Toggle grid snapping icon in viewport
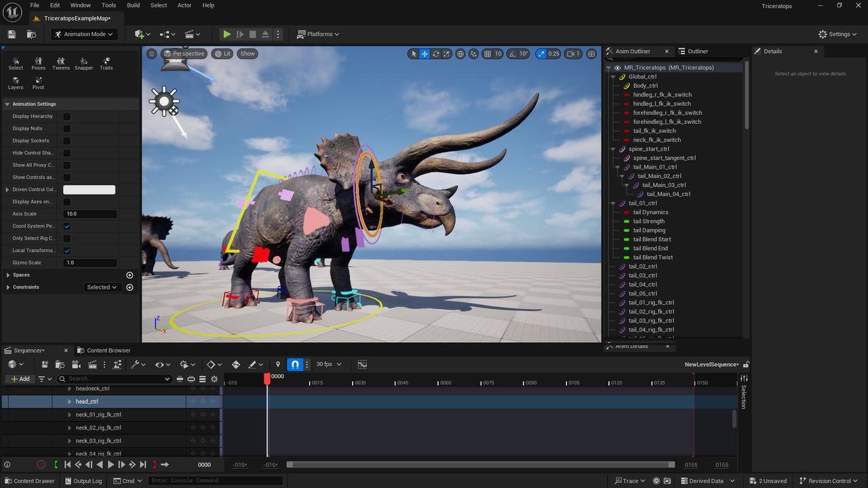 coord(488,54)
